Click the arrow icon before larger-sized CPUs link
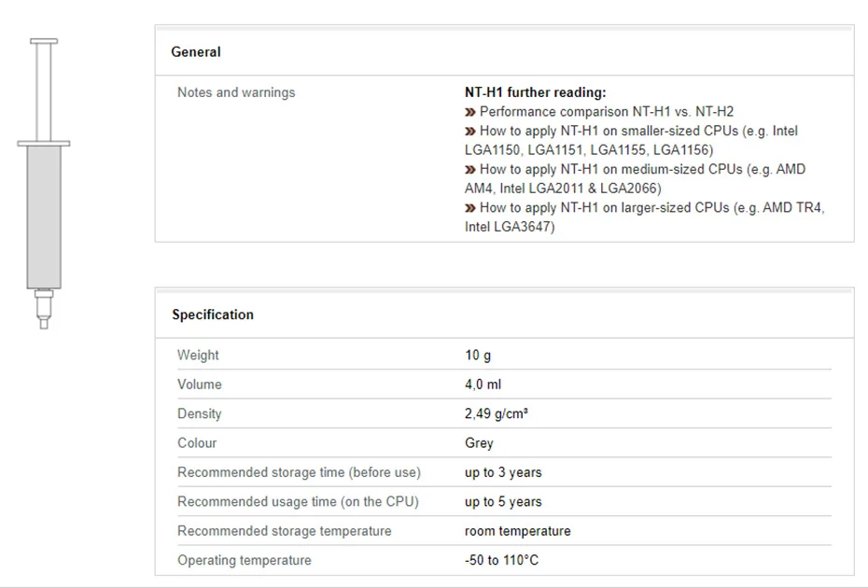Viewport: 868px width, 588px height. [x=470, y=208]
